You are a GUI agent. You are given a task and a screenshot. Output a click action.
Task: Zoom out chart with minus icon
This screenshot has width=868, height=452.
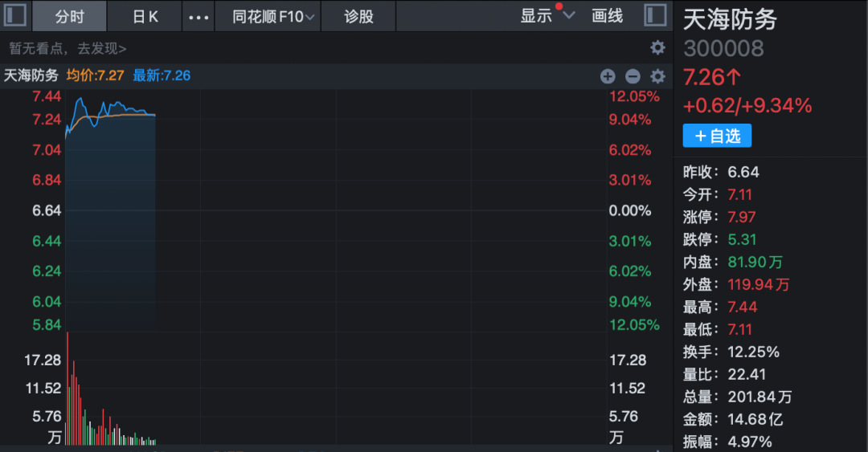tap(633, 76)
